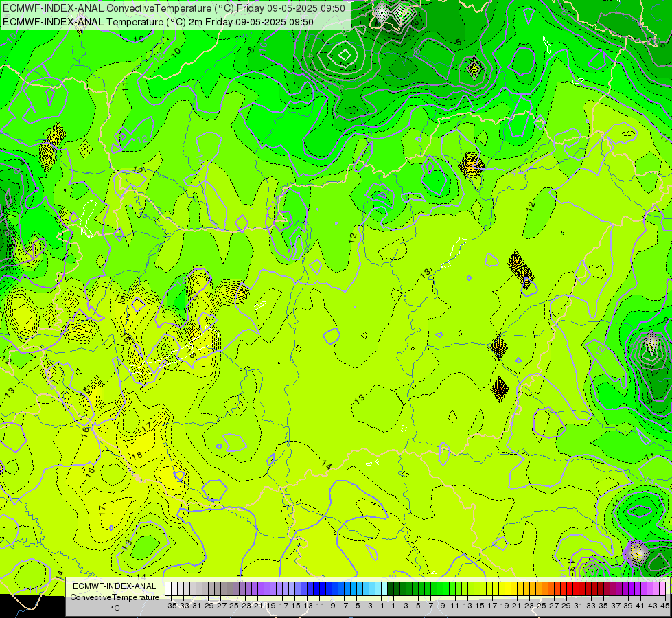Click the '°C' unit label in legend
672x618 pixels.
[x=115, y=608]
